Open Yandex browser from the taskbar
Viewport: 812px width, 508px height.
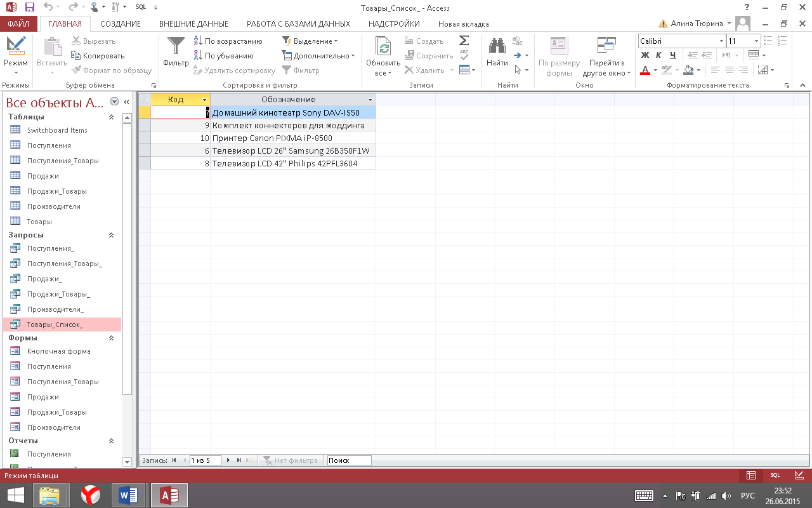pyautogui.click(x=91, y=495)
